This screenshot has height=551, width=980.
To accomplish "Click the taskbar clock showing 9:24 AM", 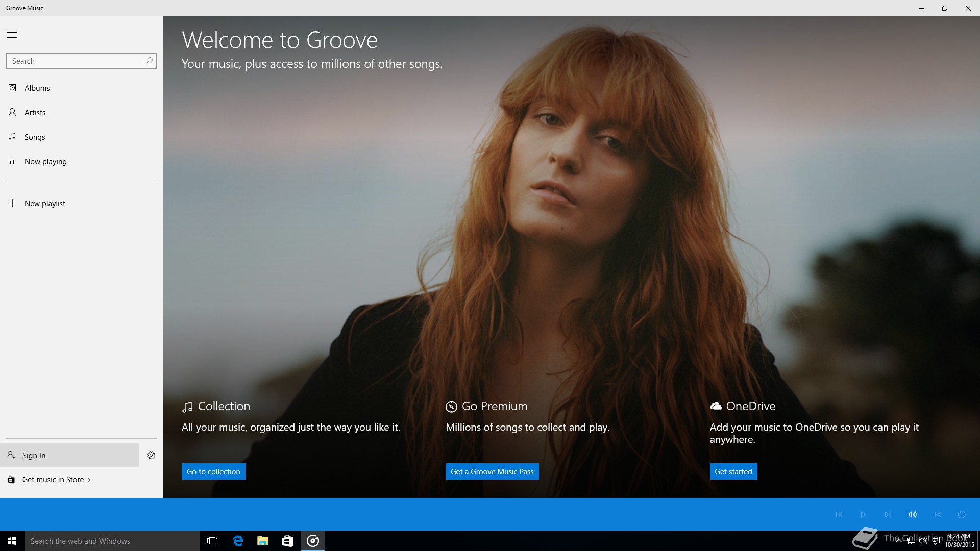I will coord(960,541).
